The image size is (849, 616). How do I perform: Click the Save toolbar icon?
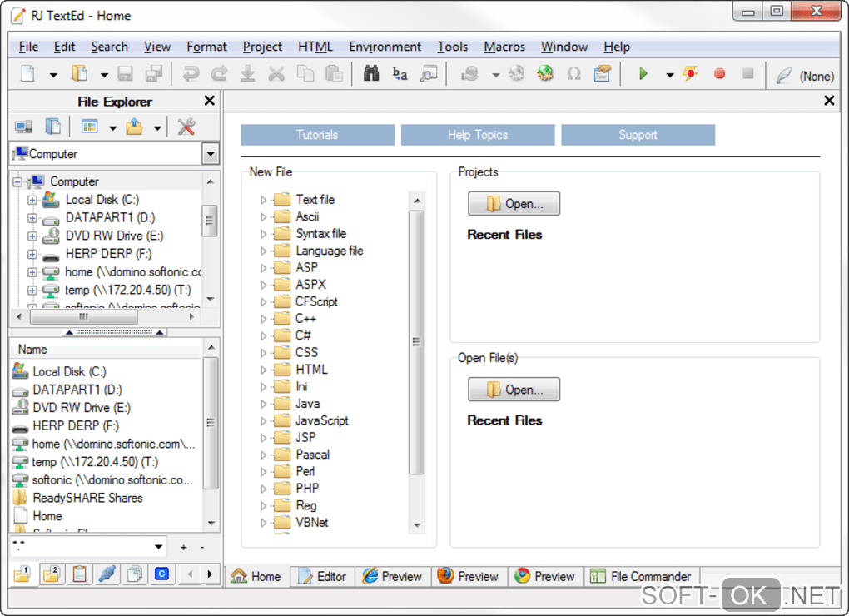pos(125,73)
